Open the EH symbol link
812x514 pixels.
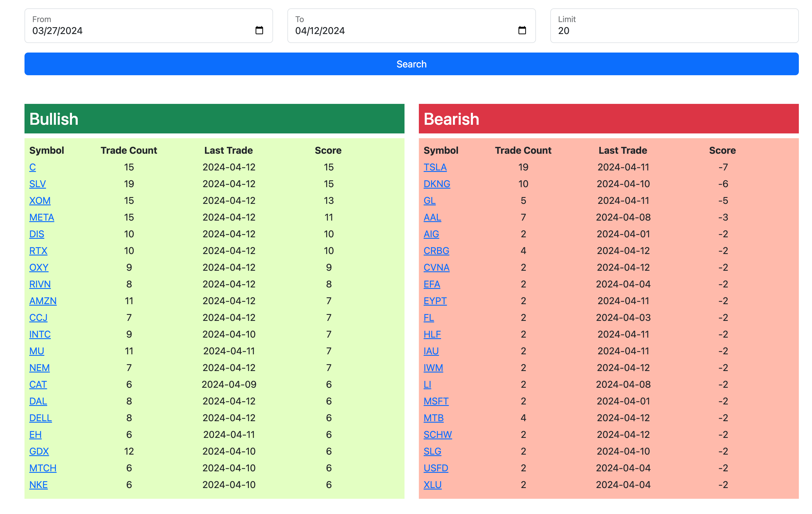(36, 435)
